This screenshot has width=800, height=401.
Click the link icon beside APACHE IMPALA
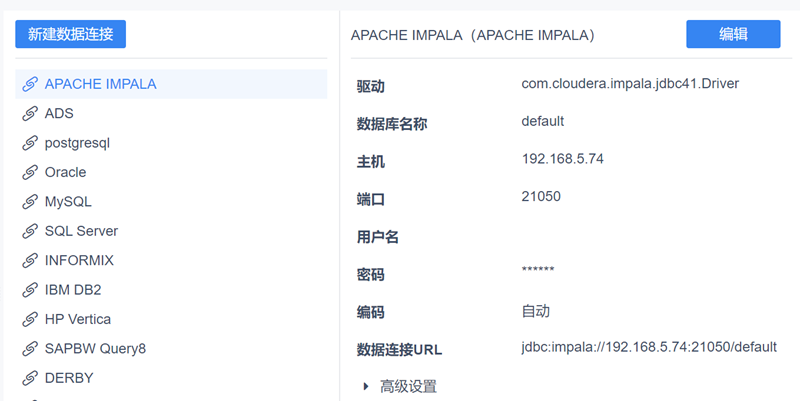(x=30, y=84)
